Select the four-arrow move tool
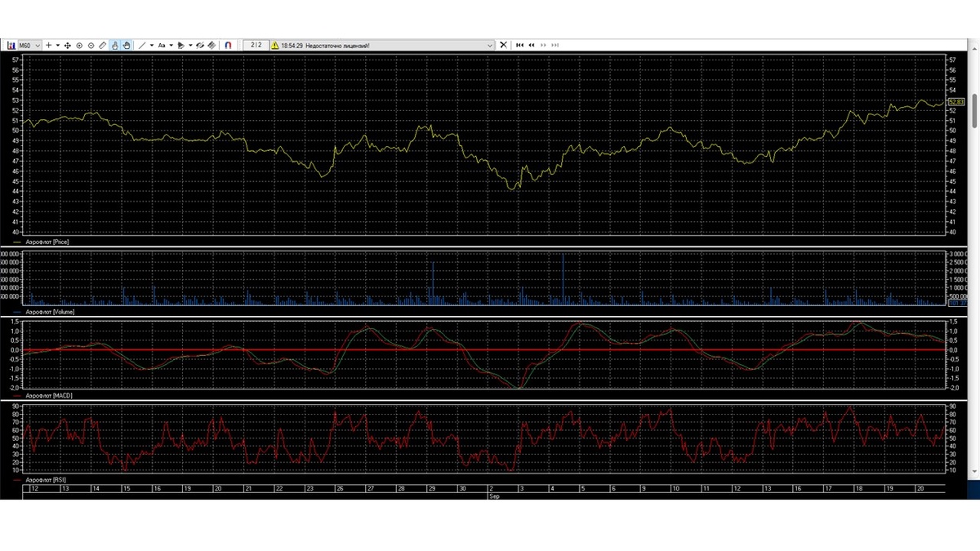 click(68, 45)
